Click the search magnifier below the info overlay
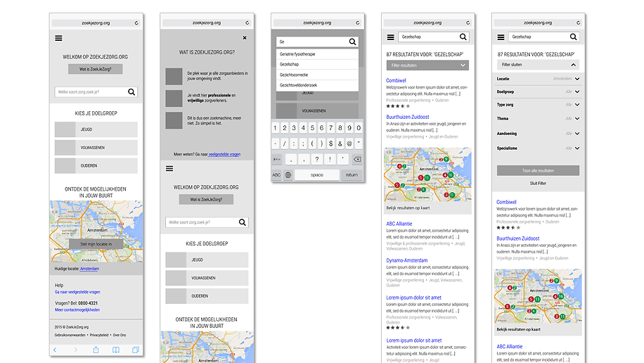 click(243, 222)
